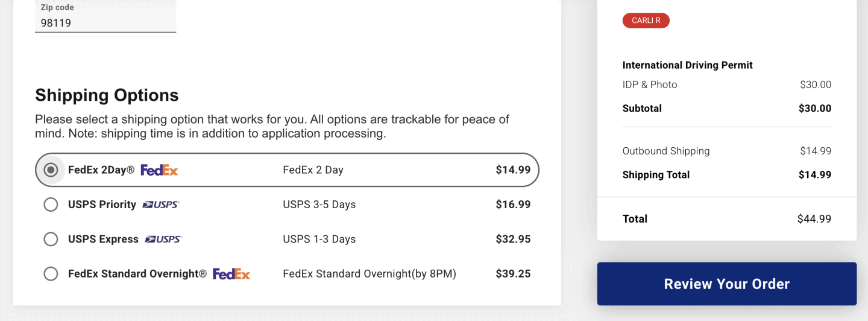This screenshot has height=321, width=868.
Task: Click the red CARLI R tag
Action: 646,21
